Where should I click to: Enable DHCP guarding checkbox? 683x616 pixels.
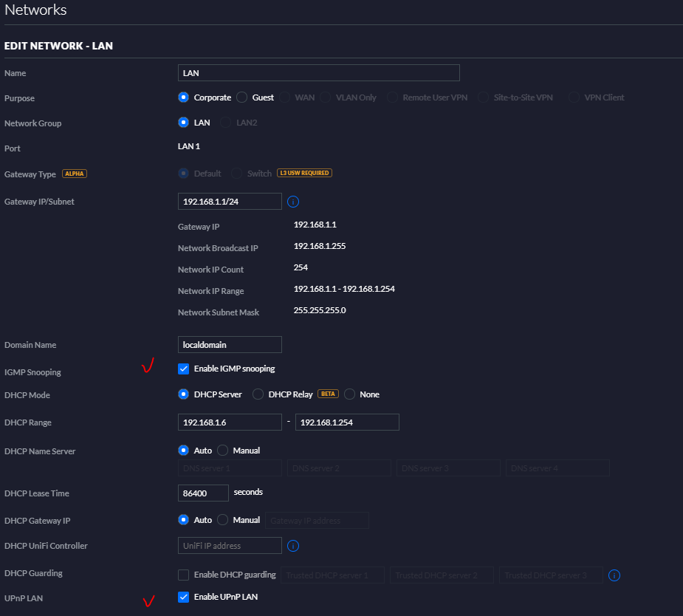coord(183,575)
